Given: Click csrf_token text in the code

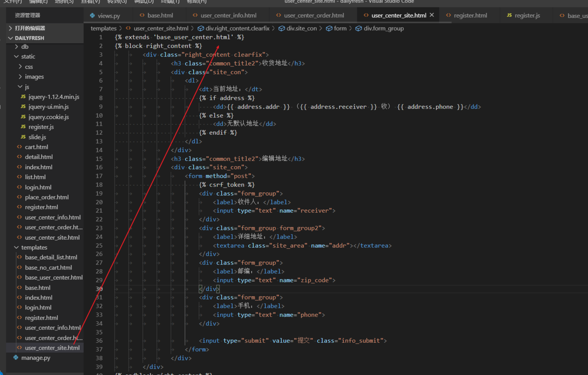Looking at the screenshot, I should 227,185.
